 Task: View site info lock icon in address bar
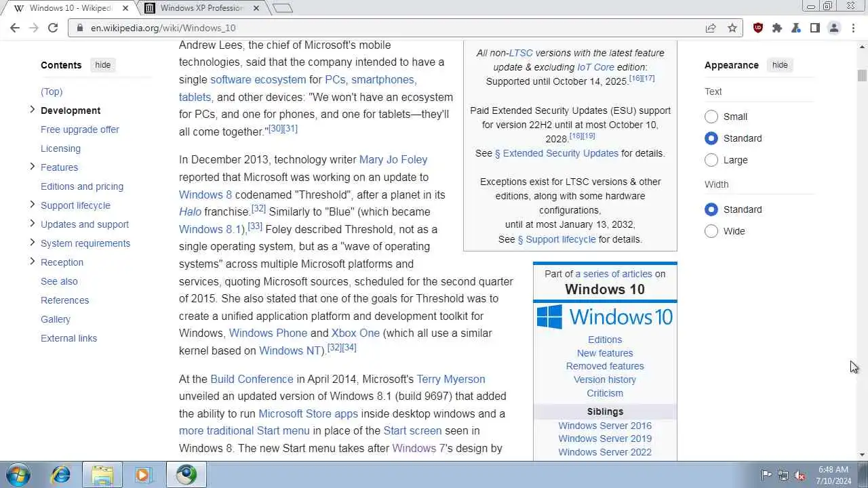point(80,28)
